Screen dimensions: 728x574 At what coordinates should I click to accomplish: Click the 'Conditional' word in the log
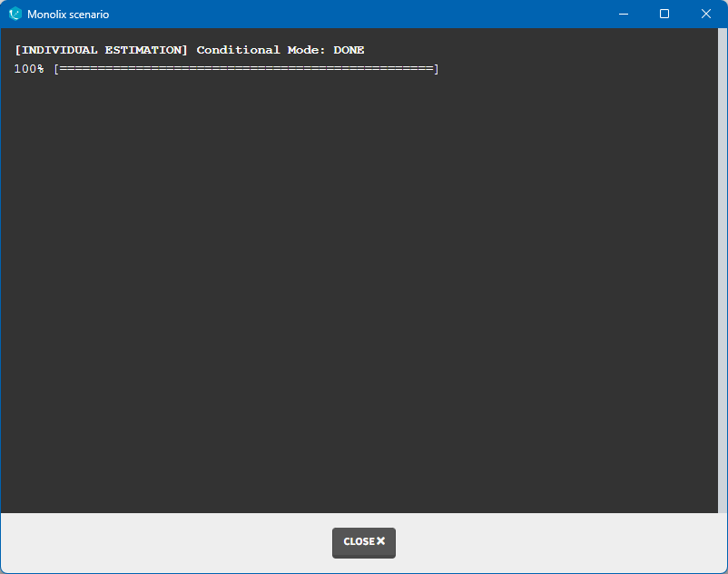238,50
